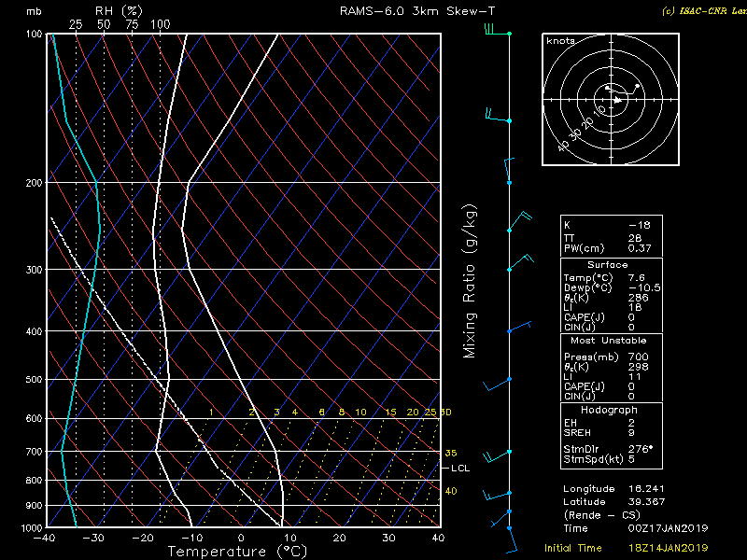
Task: Click the 'knots' label in hodograph
Action: click(x=560, y=41)
